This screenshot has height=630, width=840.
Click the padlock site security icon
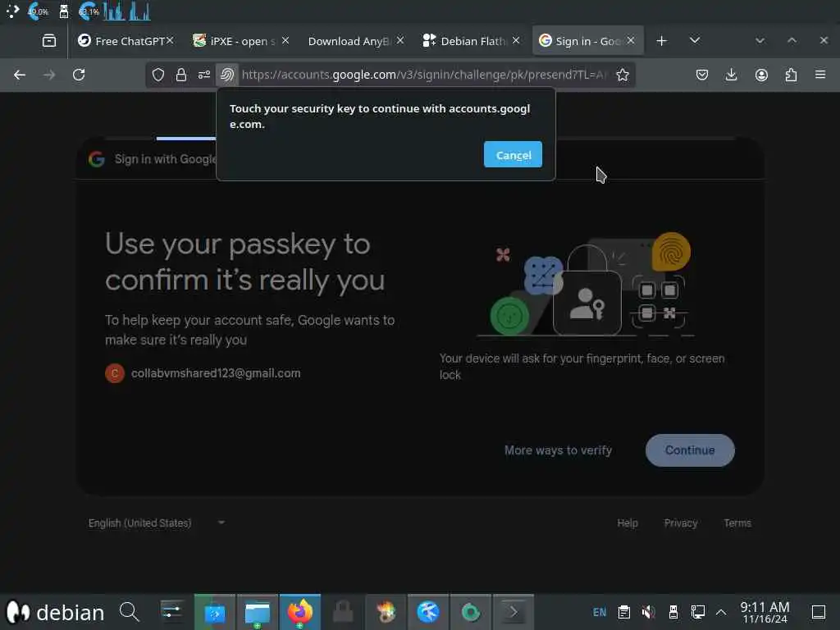click(x=181, y=75)
